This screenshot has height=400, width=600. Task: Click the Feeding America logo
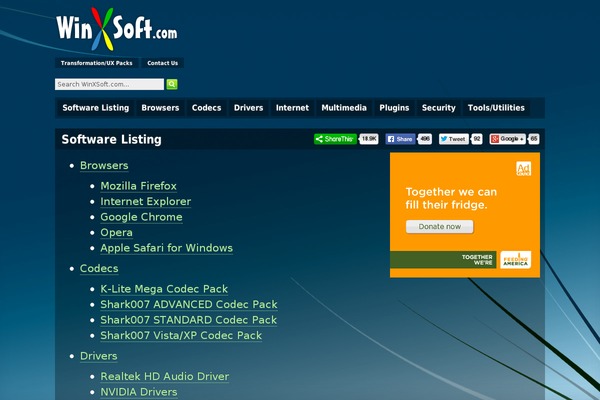515,260
